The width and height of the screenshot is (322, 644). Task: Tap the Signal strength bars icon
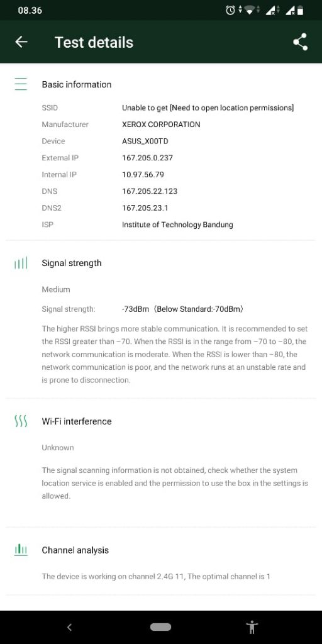click(x=21, y=263)
